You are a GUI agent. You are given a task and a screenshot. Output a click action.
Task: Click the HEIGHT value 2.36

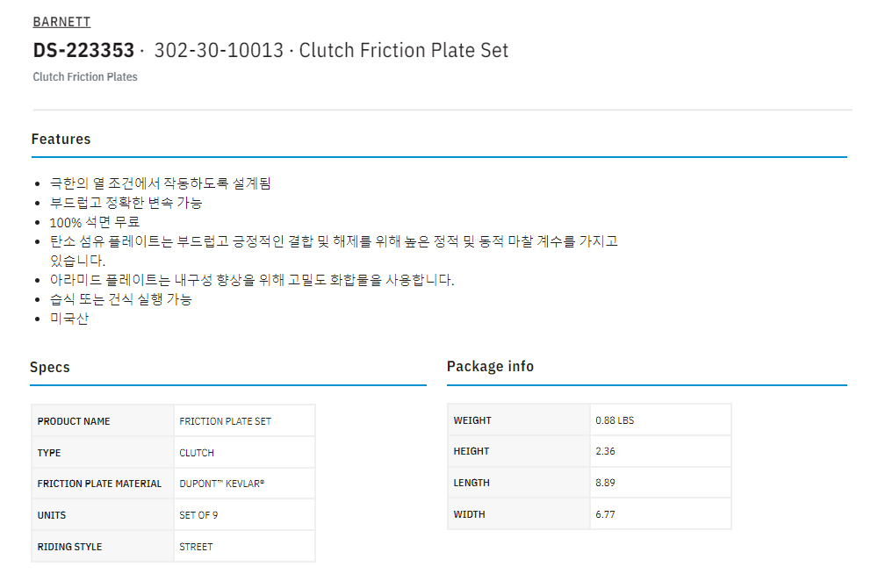click(606, 451)
